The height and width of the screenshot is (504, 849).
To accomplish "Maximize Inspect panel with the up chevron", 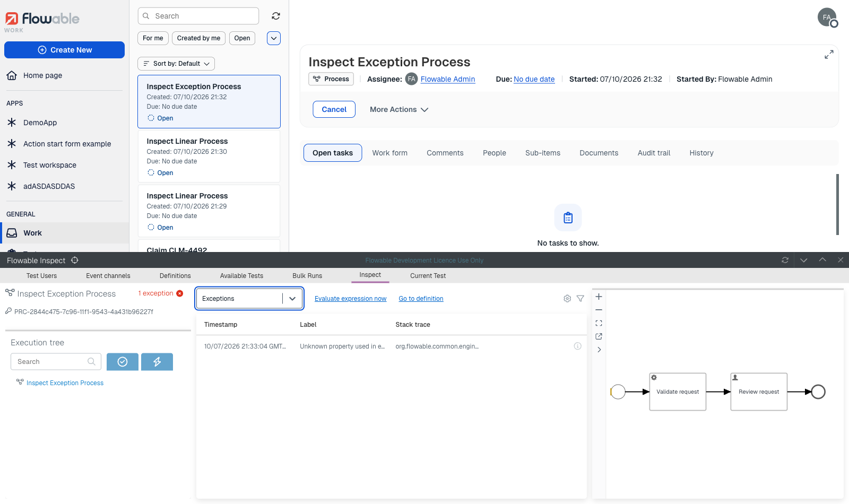I will [x=822, y=260].
